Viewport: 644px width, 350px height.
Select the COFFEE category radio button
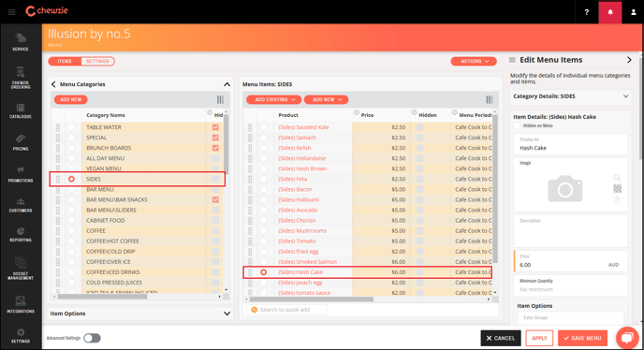71,231
